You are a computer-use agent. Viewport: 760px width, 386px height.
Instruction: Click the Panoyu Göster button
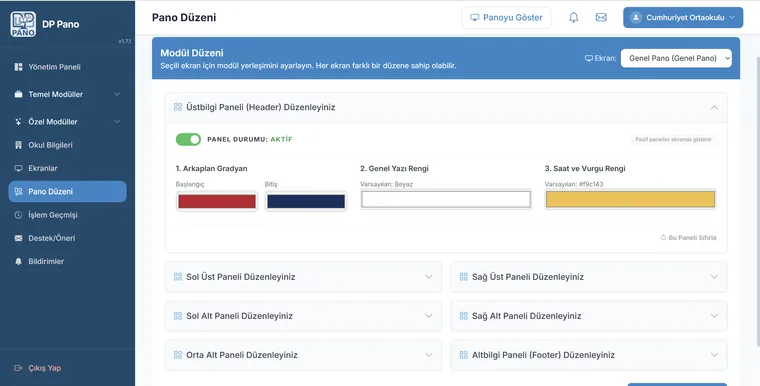[506, 17]
